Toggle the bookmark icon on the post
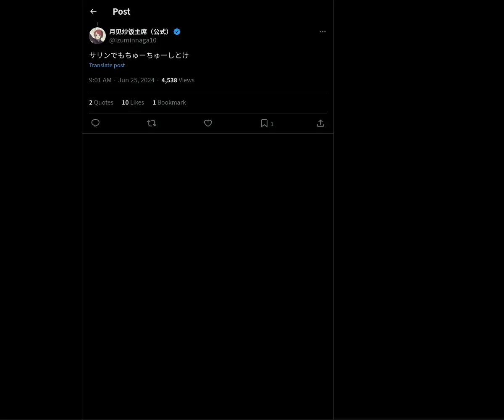 [264, 123]
